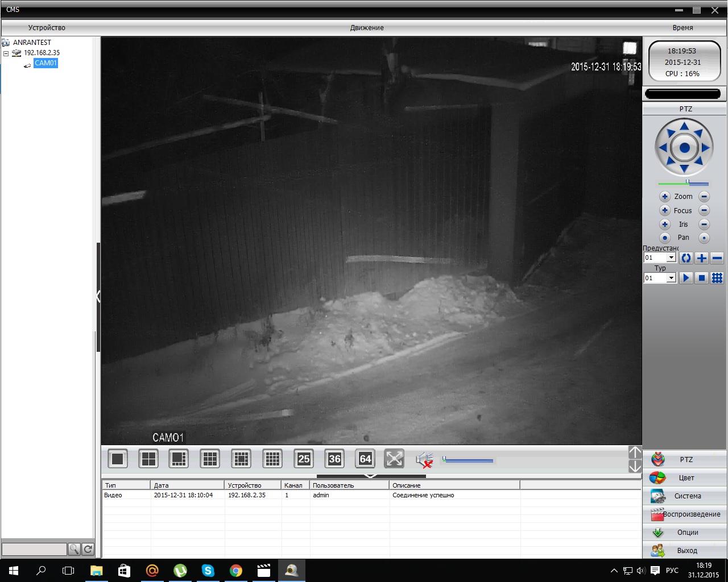Open Chrome from taskbar
Viewport: 728px width, 582px height.
235,571
